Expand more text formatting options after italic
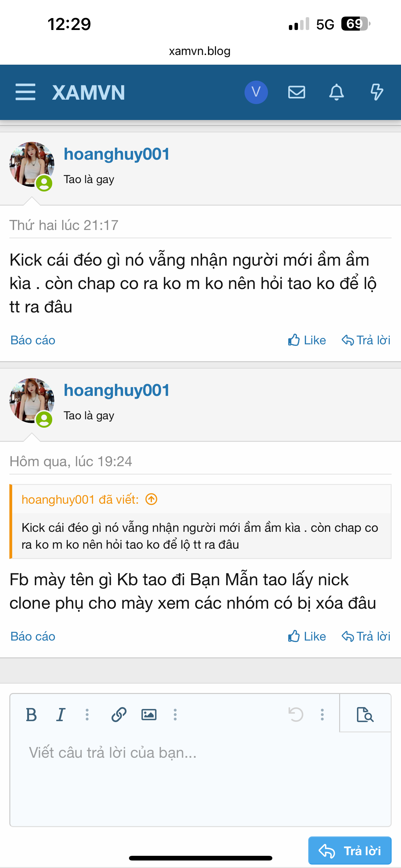 [x=87, y=714]
